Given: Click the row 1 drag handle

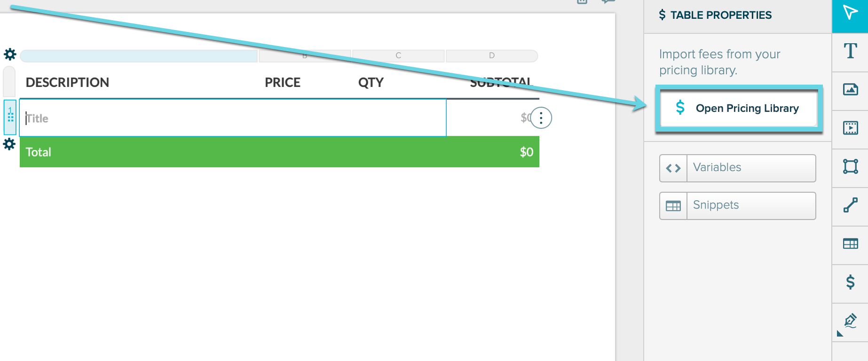Looking at the screenshot, I should [10, 117].
